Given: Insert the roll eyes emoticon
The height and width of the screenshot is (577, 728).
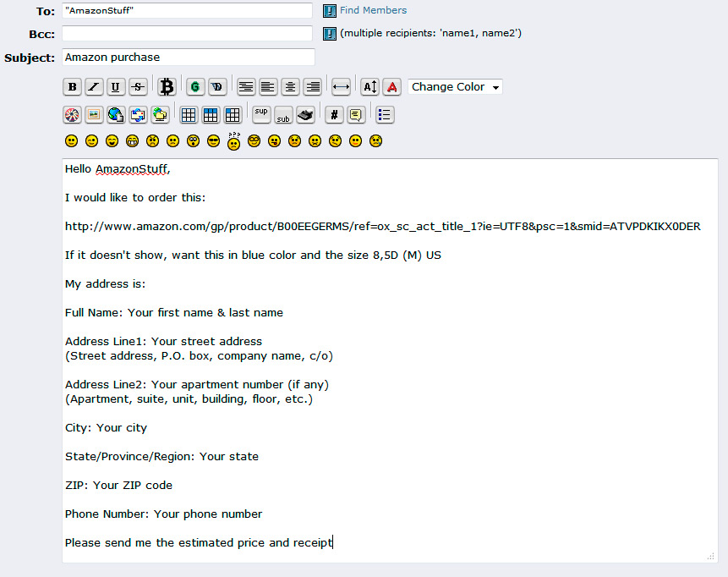Looking at the screenshot, I should tap(254, 141).
